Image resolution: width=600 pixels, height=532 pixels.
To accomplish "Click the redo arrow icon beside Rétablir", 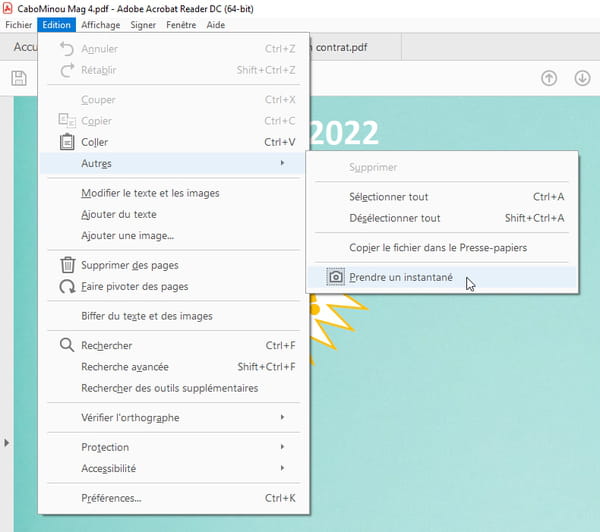I will click(67, 70).
